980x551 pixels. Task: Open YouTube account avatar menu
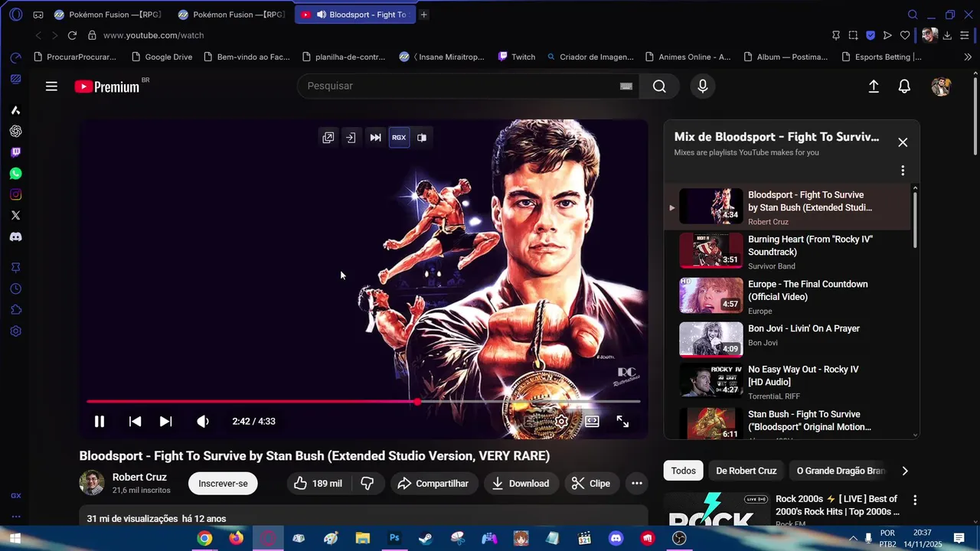[x=941, y=86]
